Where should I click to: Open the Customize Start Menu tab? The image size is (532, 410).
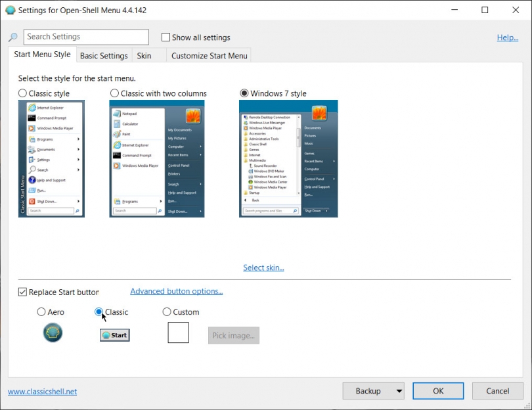209,56
